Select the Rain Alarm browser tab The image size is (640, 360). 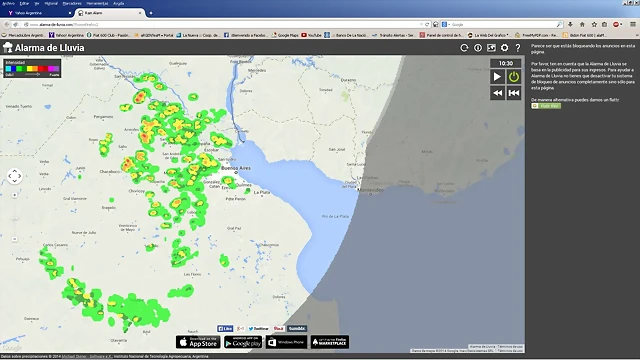coord(109,13)
